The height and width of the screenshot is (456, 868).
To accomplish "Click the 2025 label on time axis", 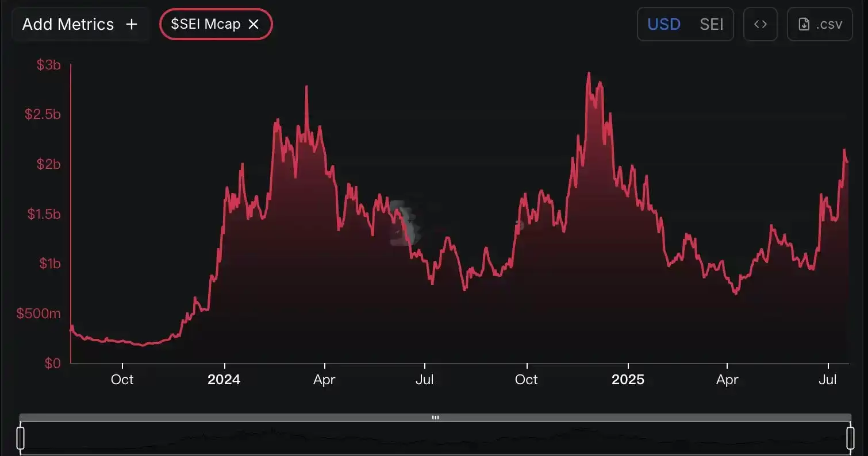I will point(628,380).
